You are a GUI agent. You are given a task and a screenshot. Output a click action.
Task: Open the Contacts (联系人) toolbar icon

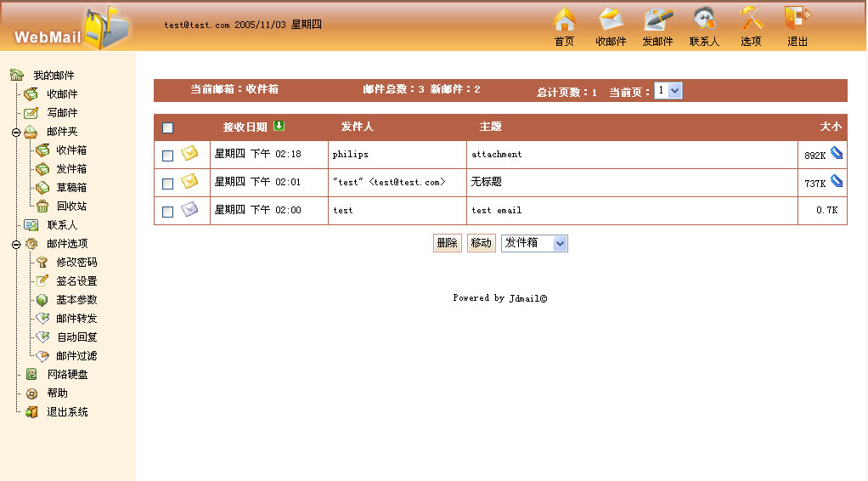tap(704, 20)
